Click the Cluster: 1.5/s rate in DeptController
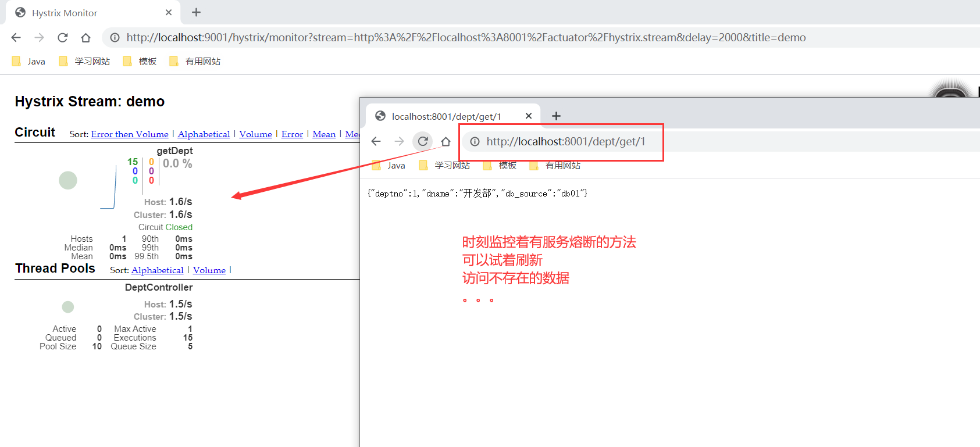This screenshot has height=447, width=980. point(163,316)
